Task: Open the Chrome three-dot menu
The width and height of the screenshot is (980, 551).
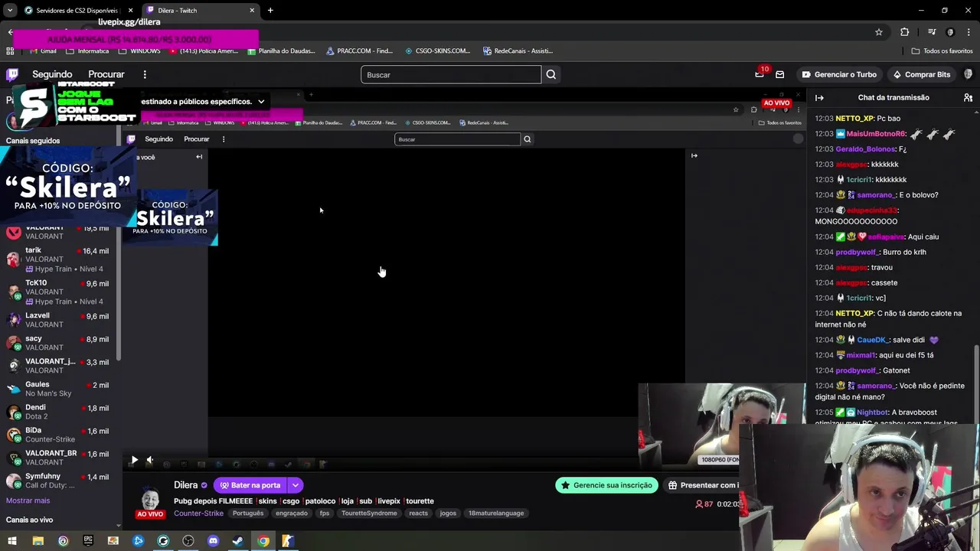Action: click(x=969, y=32)
